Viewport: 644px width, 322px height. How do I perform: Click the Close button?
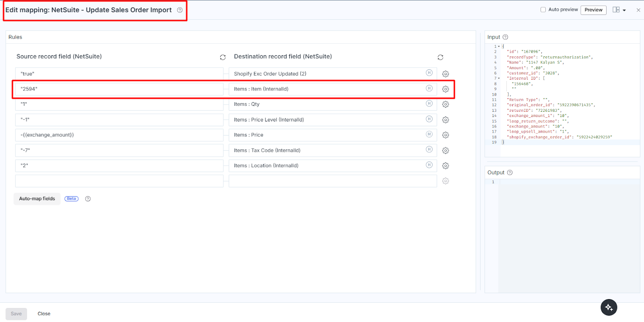[x=44, y=314]
